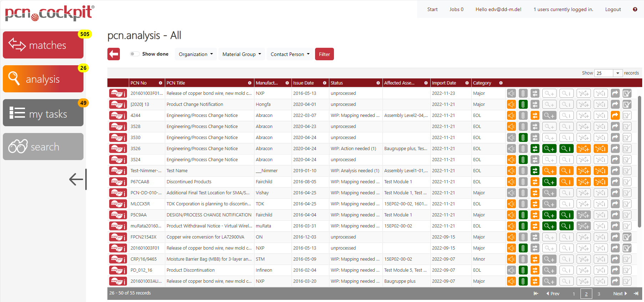Click orange network-plus icon in Test-Nimmer row
Screen dimensions: 644x302
click(583, 171)
